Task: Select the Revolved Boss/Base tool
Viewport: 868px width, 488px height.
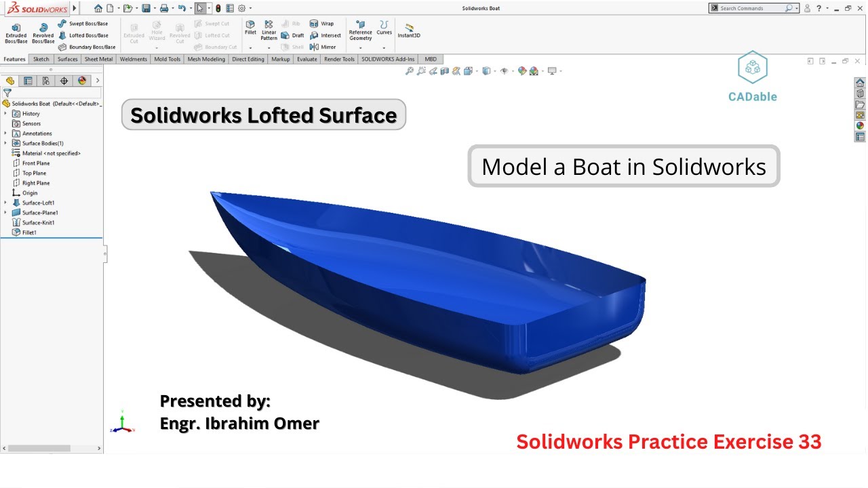Action: pyautogui.click(x=43, y=33)
